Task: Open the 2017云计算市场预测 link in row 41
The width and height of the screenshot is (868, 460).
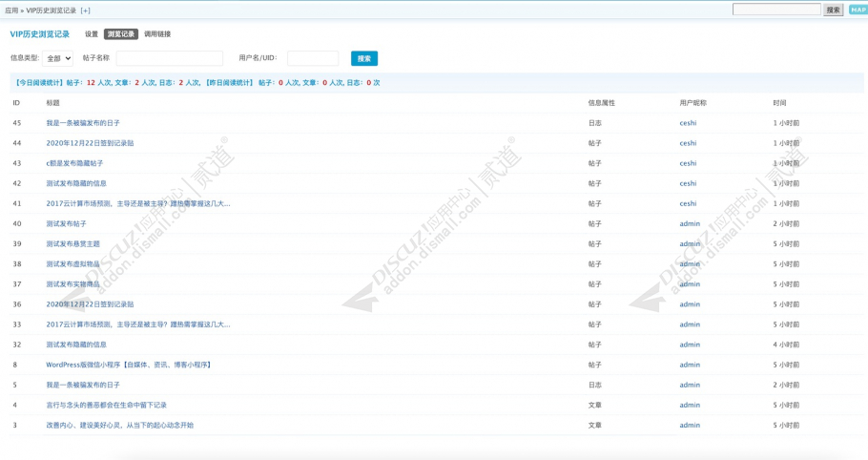Action: [138, 203]
